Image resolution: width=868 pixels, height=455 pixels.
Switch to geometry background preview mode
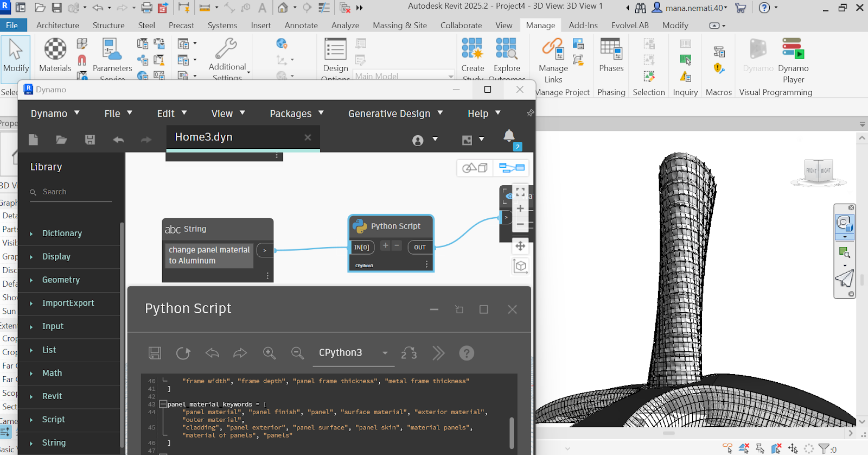pyautogui.click(x=475, y=168)
